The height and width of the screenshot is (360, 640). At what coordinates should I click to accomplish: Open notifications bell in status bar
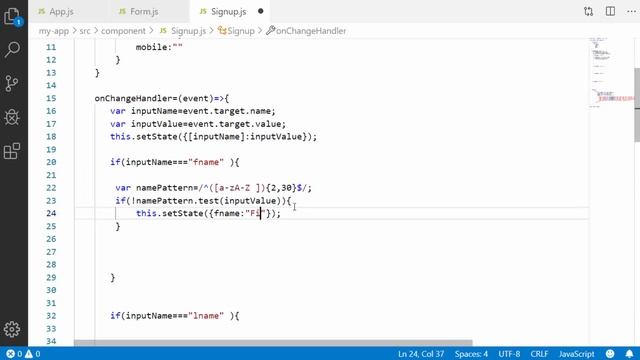629,354
